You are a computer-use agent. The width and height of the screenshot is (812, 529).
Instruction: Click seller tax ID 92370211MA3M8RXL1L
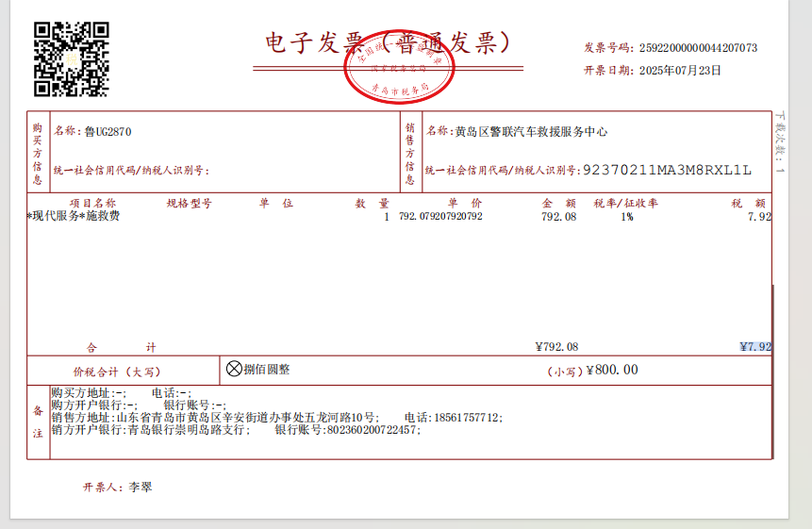pyautogui.click(x=667, y=170)
